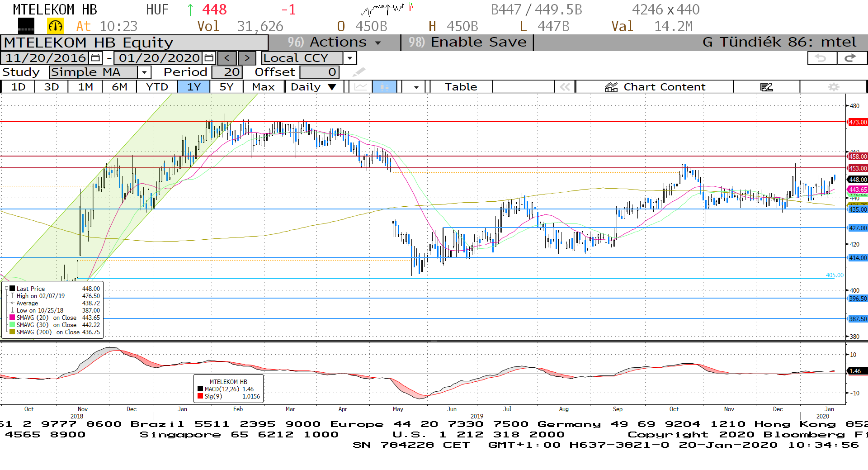Viewport: 868px width, 470px height.
Task: Select 1M range tab
Action: pos(85,87)
